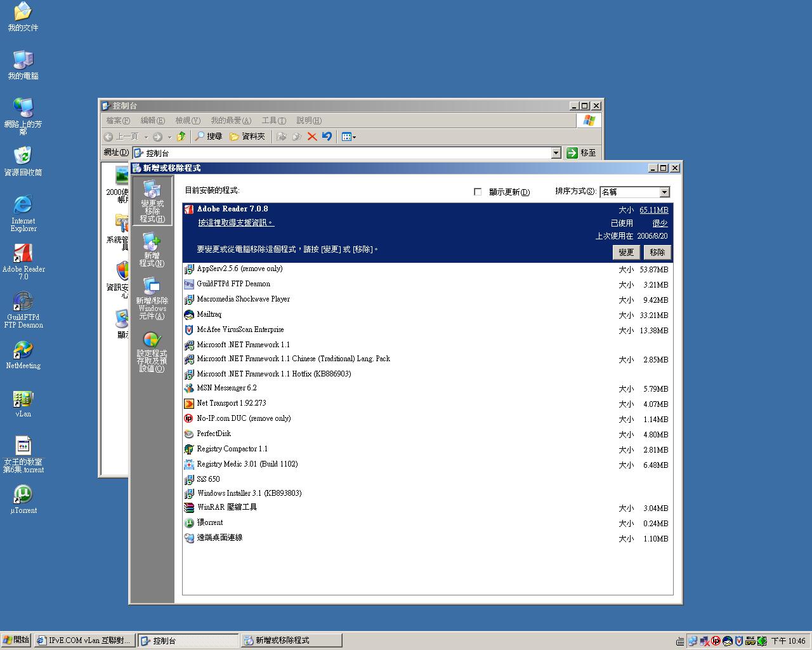
Task: Open the Back button history dropdown arrow
Action: [x=146, y=137]
